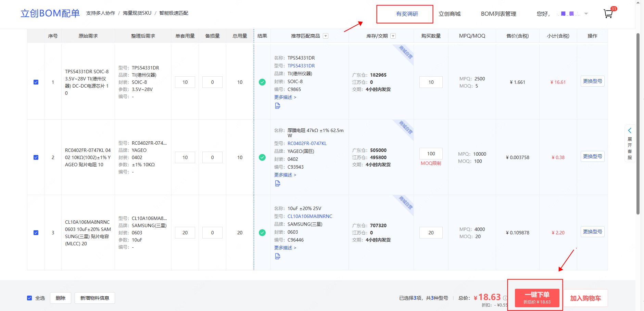The width and height of the screenshot is (644, 311).
Task: Click green match result icon for row 3
Action: (x=262, y=233)
